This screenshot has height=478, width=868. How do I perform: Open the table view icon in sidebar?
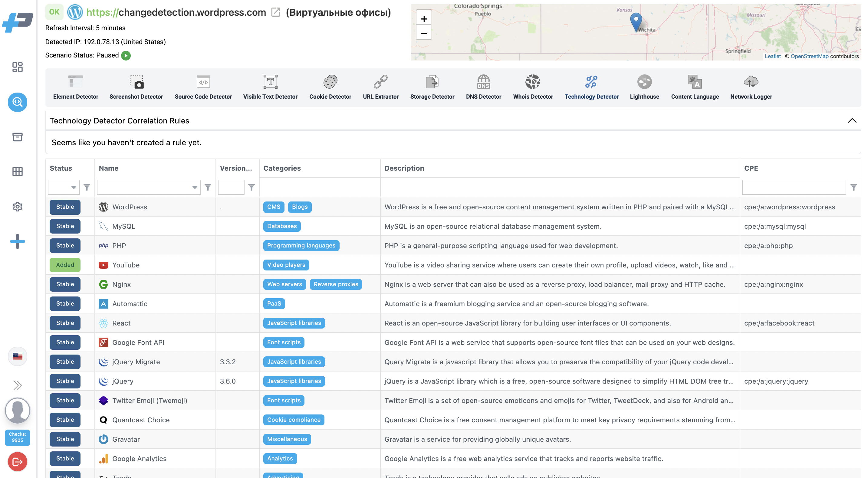point(18,172)
